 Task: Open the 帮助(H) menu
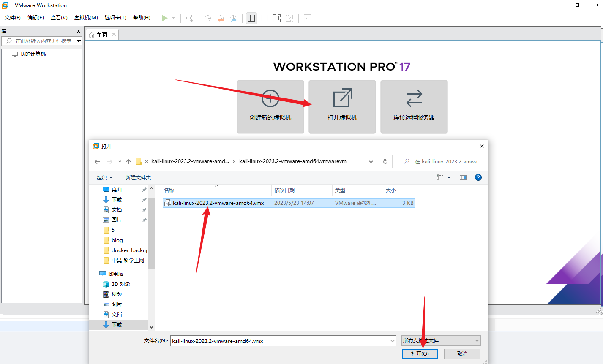pyautogui.click(x=142, y=18)
